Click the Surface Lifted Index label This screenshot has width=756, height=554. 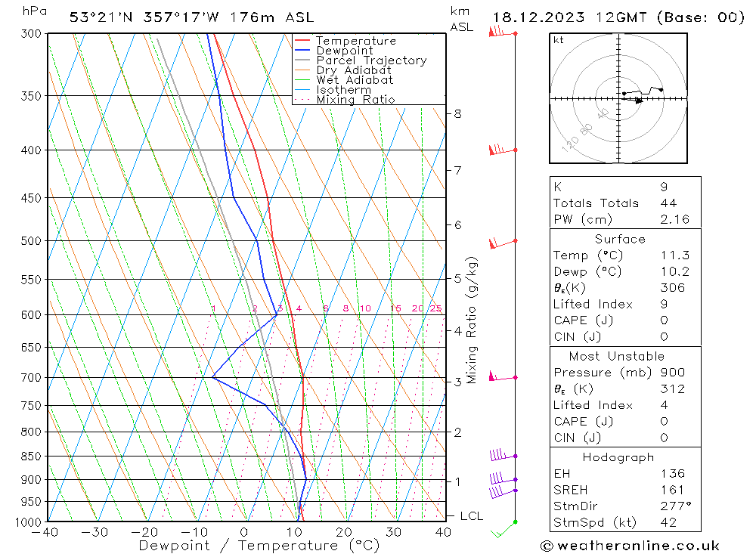pyautogui.click(x=593, y=305)
